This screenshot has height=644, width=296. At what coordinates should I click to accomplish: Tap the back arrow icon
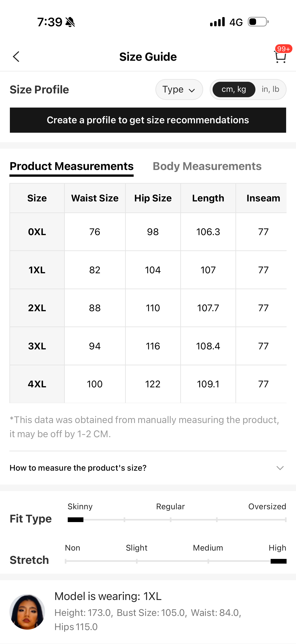(16, 57)
